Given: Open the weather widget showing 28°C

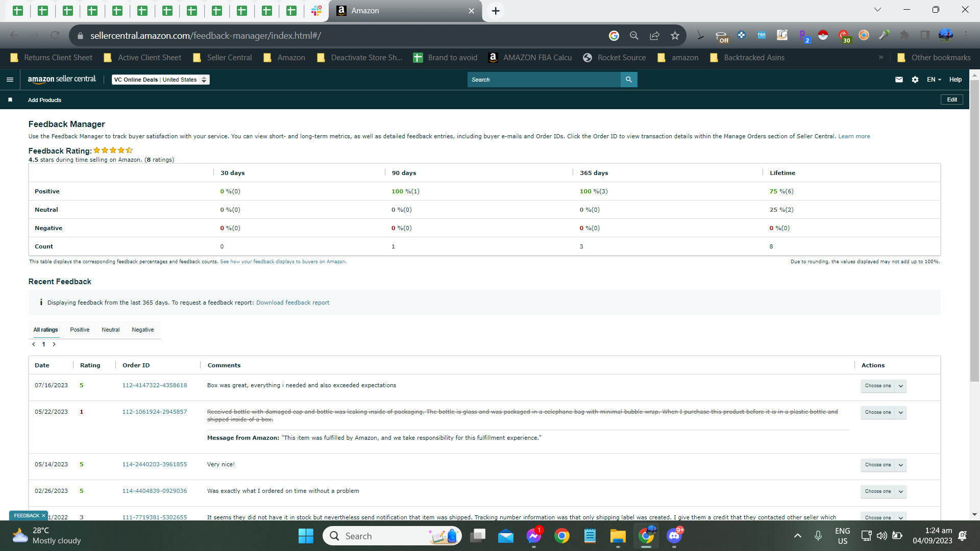Looking at the screenshot, I should (47, 536).
